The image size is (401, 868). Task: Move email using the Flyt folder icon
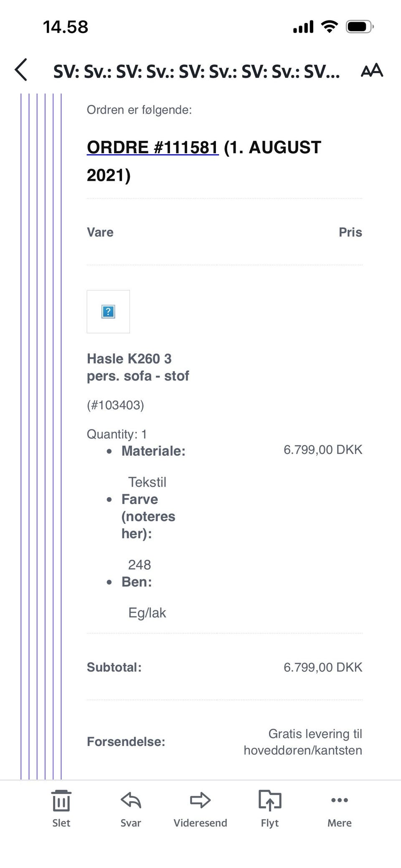pyautogui.click(x=270, y=800)
